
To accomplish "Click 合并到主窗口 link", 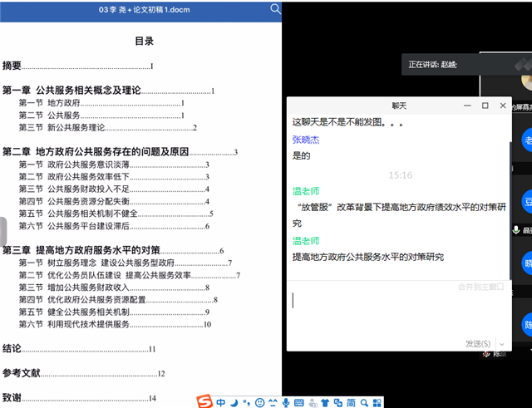I will [480, 287].
